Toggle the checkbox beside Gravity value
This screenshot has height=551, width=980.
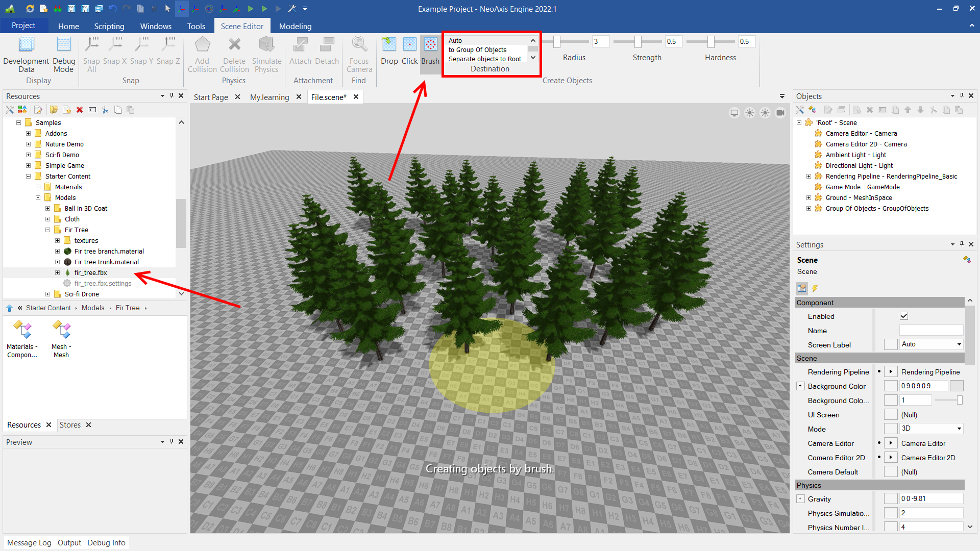[x=891, y=499]
